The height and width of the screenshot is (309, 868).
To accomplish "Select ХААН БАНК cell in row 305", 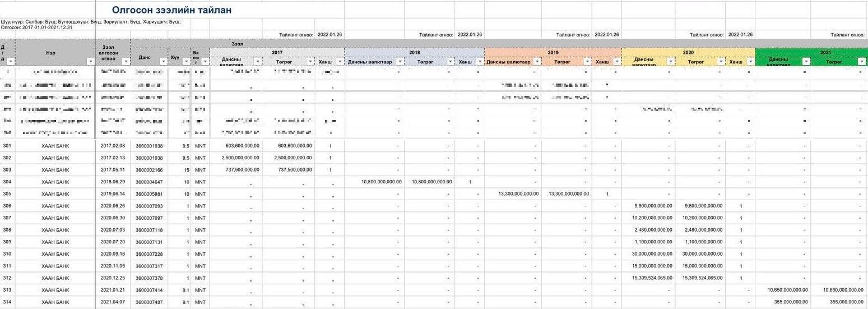I will [x=55, y=193].
